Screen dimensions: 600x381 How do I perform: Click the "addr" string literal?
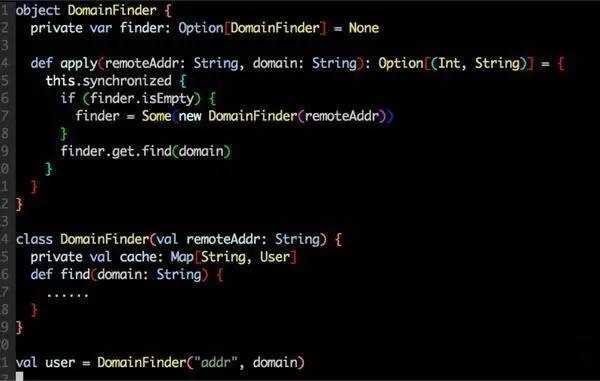(216, 362)
